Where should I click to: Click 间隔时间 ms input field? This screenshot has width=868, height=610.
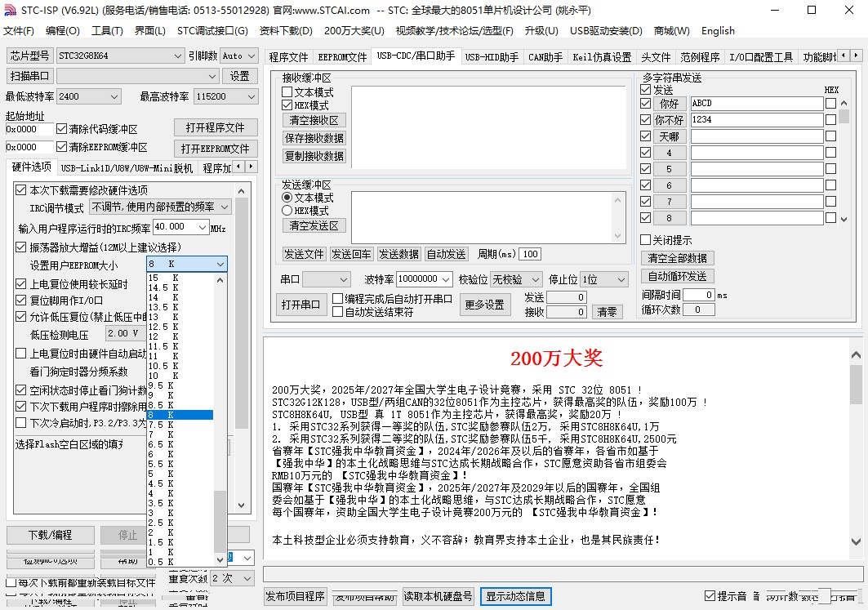[x=699, y=295]
